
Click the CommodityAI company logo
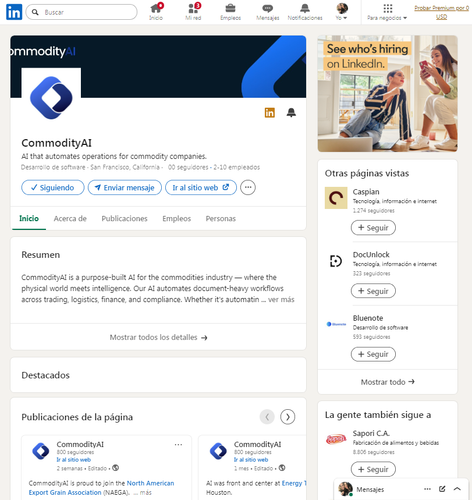[x=51, y=98]
